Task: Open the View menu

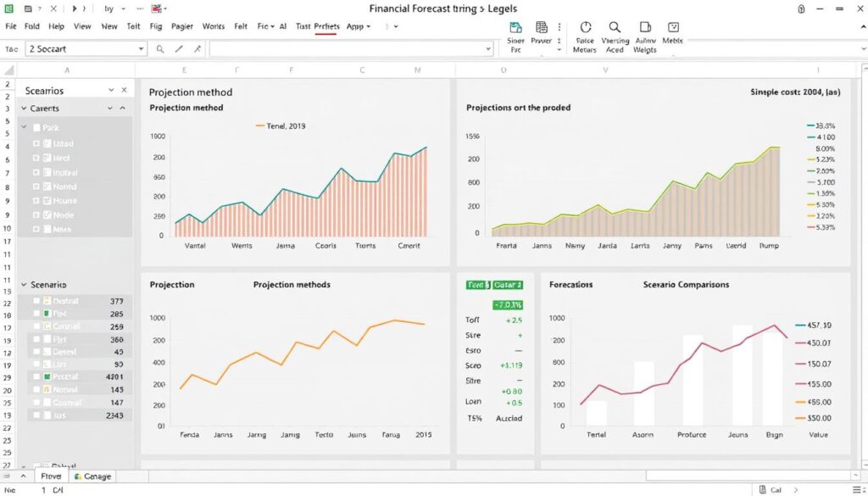Action: (x=81, y=26)
